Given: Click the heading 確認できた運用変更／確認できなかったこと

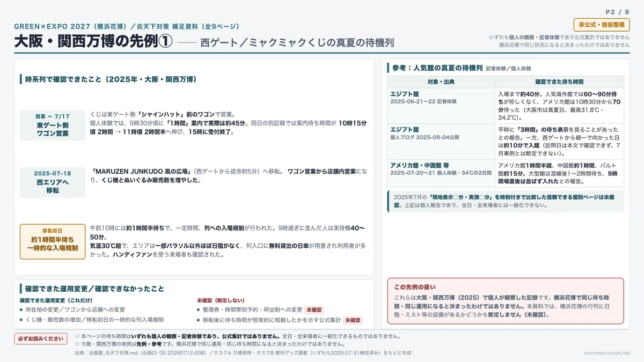Looking at the screenshot, I should point(94,289).
